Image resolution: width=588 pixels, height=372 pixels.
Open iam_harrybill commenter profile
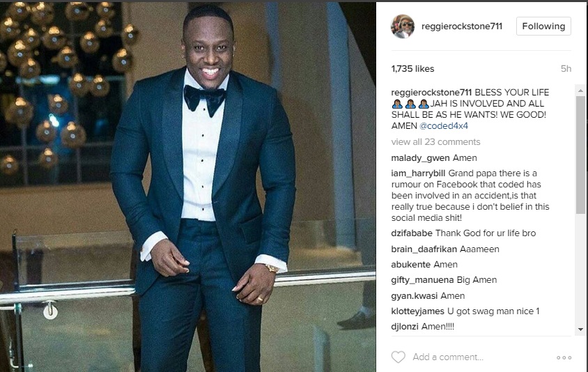(x=418, y=173)
